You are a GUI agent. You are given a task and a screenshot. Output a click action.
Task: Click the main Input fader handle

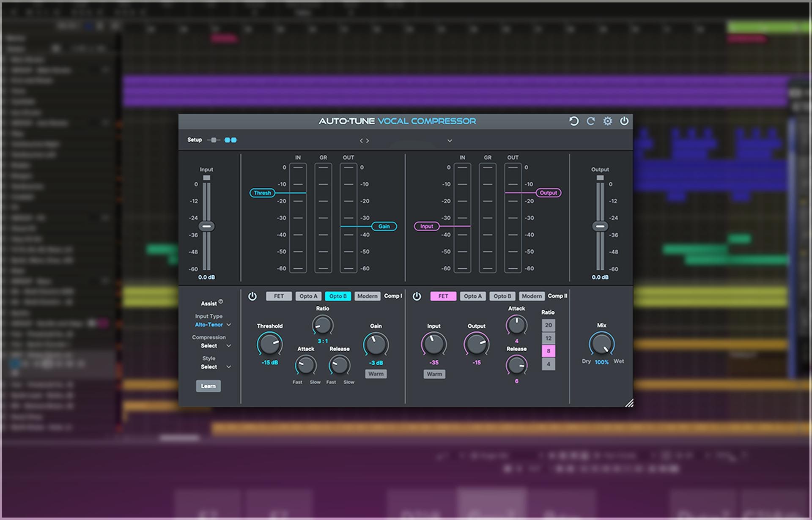(x=206, y=227)
